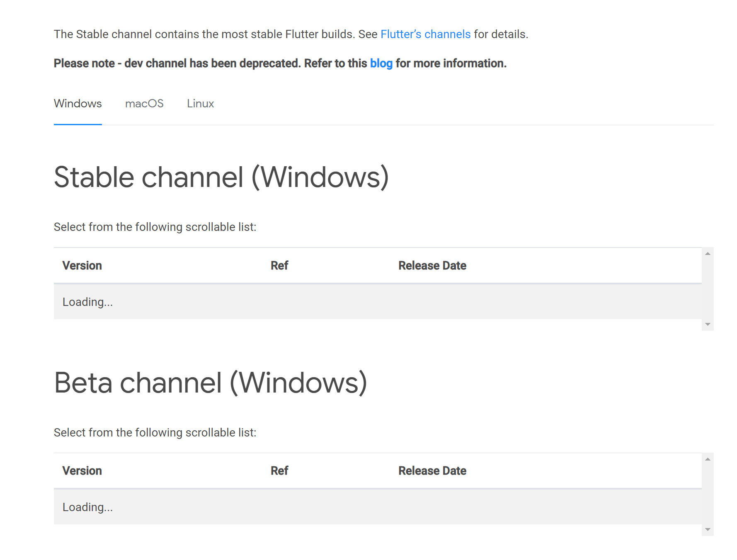Sort Beta channel table by Ref
The height and width of the screenshot is (560, 737).
[x=279, y=470]
